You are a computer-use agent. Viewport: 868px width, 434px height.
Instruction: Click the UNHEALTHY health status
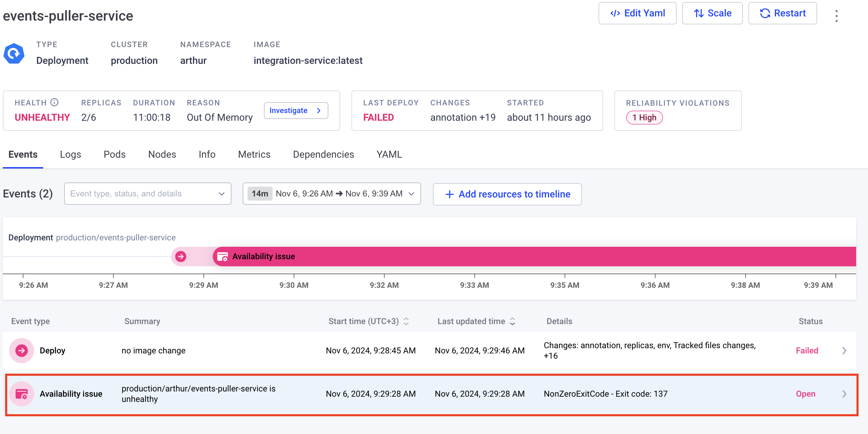[42, 118]
